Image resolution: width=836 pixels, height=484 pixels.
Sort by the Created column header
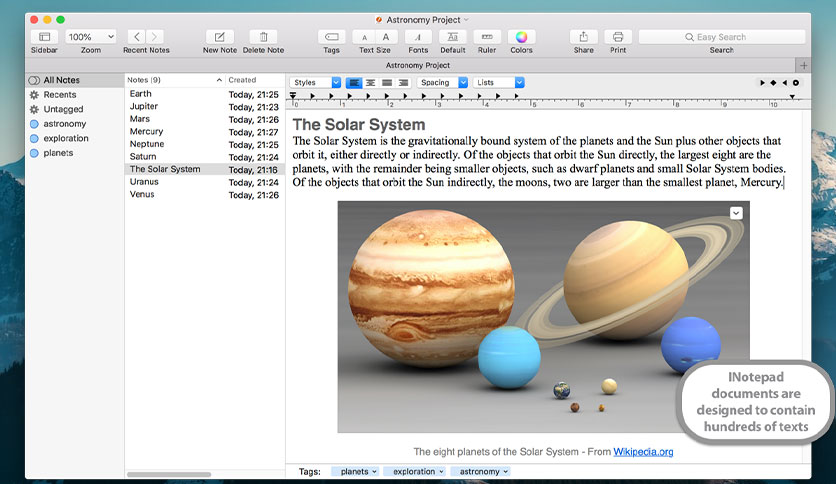click(x=255, y=80)
